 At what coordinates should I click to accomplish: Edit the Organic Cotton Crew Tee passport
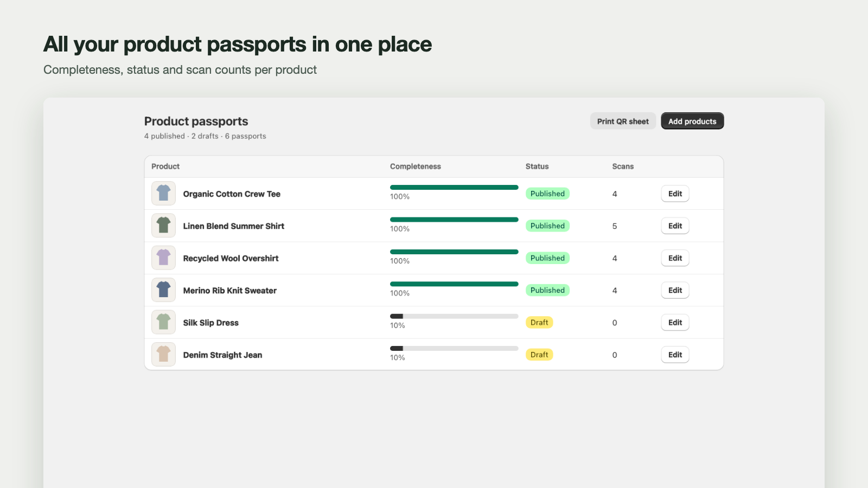point(675,194)
